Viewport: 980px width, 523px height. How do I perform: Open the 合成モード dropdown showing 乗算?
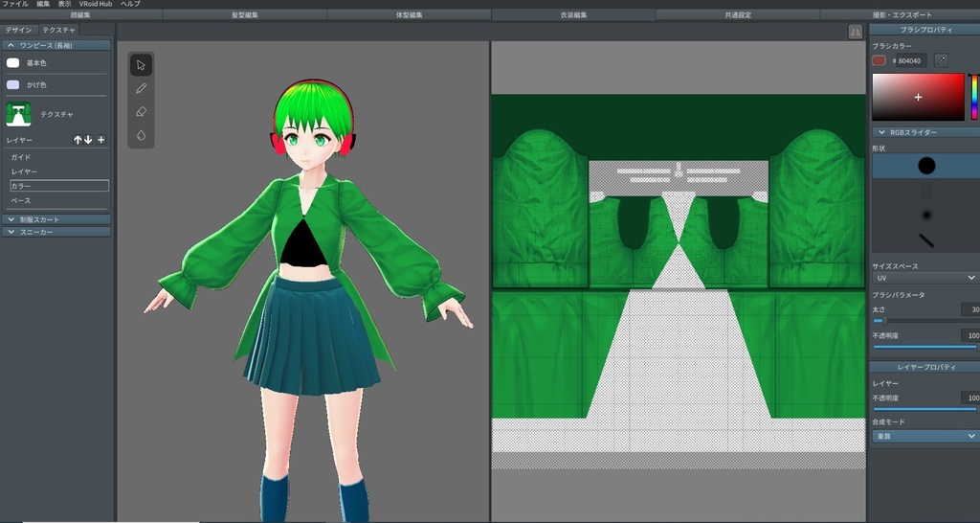pyautogui.click(x=924, y=436)
